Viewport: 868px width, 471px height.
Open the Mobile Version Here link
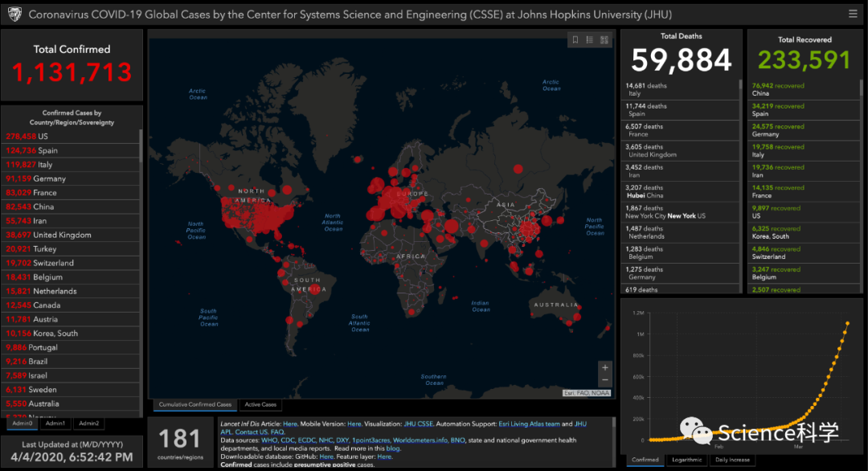[354, 424]
